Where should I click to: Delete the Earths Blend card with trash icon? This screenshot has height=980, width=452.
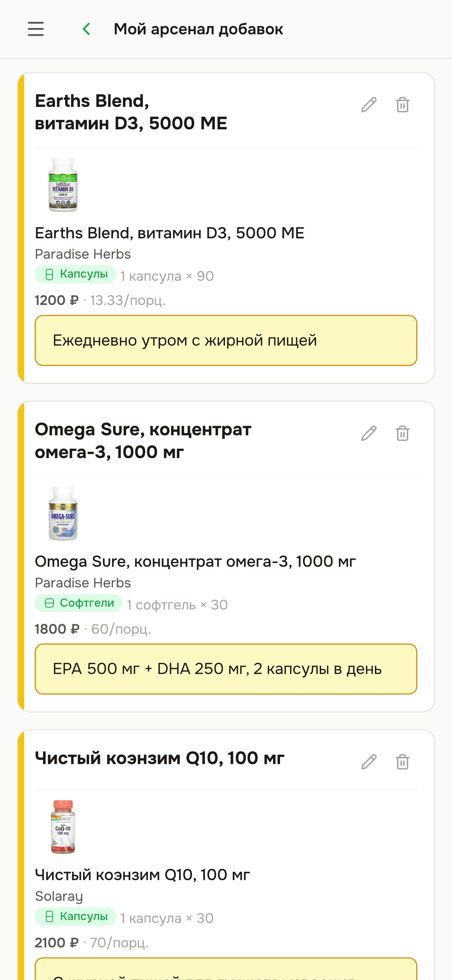402,104
